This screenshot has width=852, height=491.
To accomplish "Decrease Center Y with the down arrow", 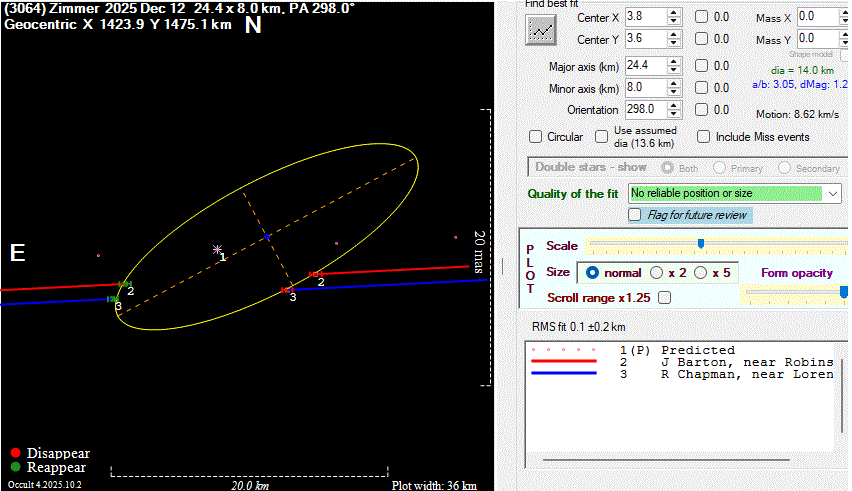I will [x=673, y=44].
